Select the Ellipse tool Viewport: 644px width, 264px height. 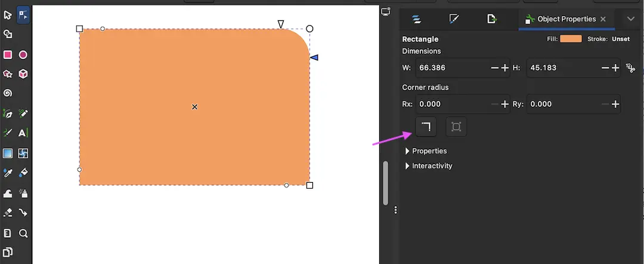point(23,55)
